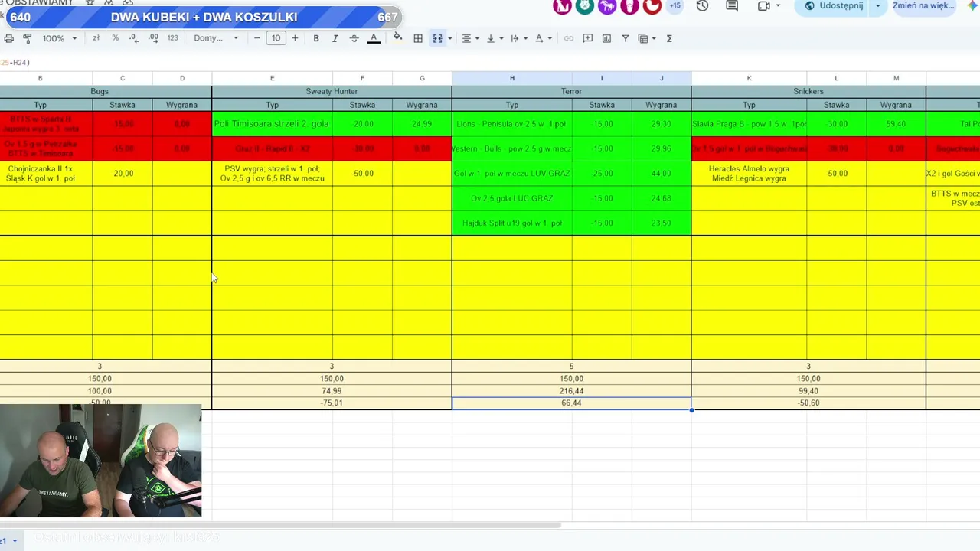The height and width of the screenshot is (551, 980).
Task: Toggle italic formatting
Action: point(335,38)
